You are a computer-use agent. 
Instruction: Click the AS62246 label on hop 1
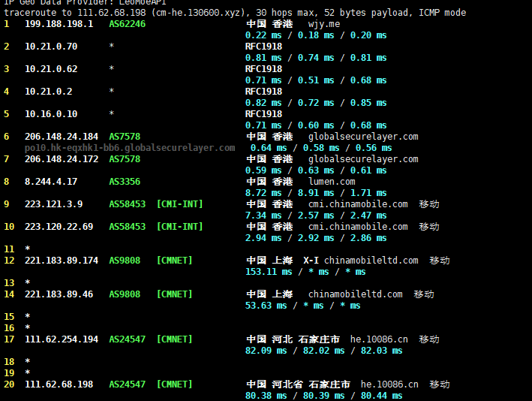(128, 24)
